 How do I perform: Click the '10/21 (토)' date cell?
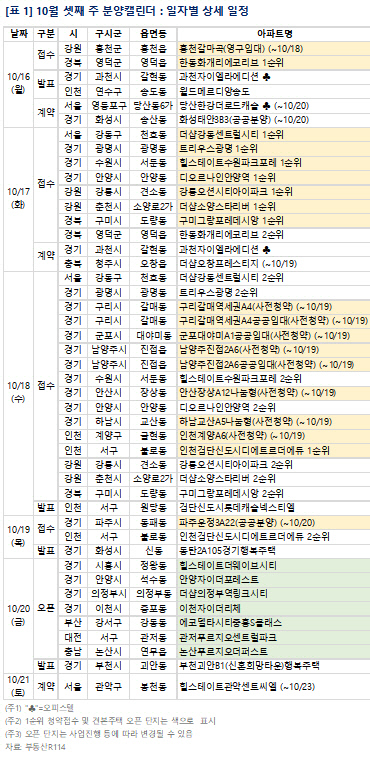pyautogui.click(x=17, y=686)
